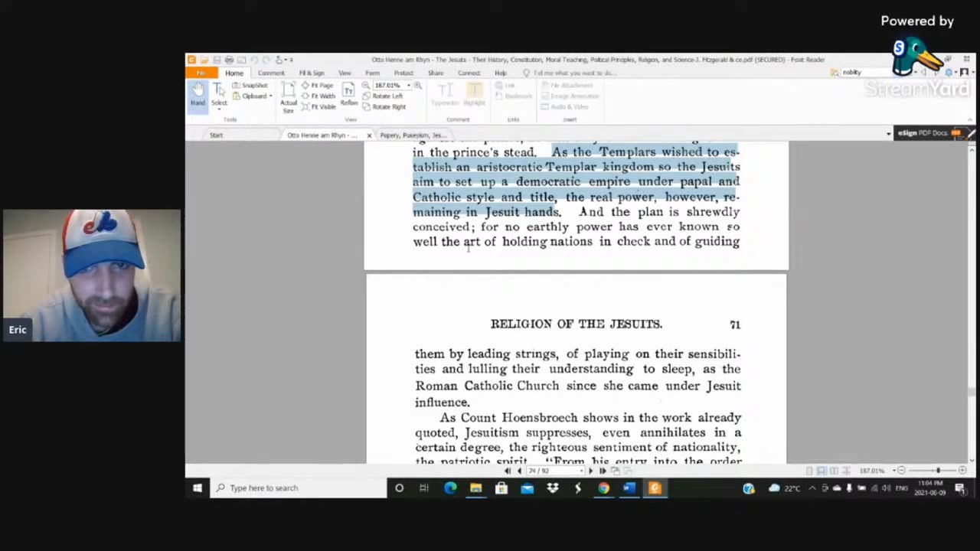Switch to the Home ribbon tab

(x=234, y=73)
